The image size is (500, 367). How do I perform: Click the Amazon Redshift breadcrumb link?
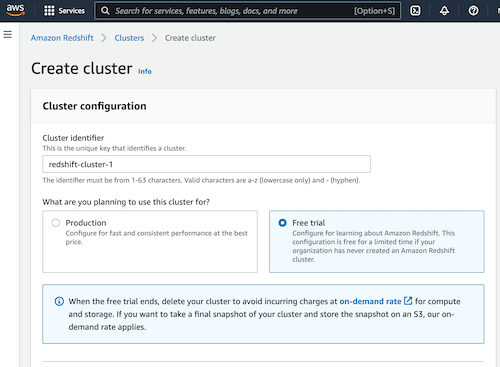pyautogui.click(x=62, y=38)
